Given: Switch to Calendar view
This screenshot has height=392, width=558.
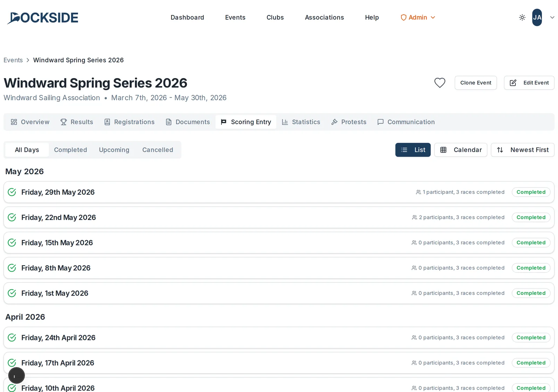Looking at the screenshot, I should (x=461, y=150).
